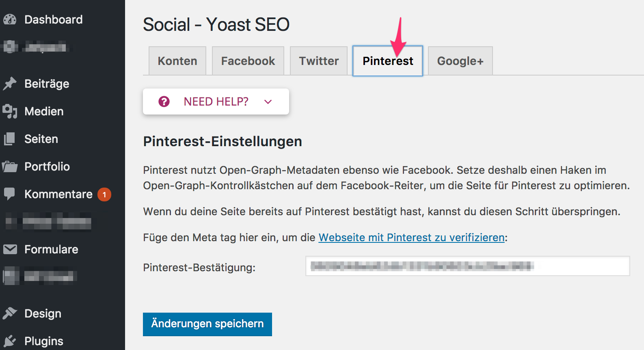Click the Kommentare speech bubble icon
644x350 pixels.
pyautogui.click(x=10, y=194)
